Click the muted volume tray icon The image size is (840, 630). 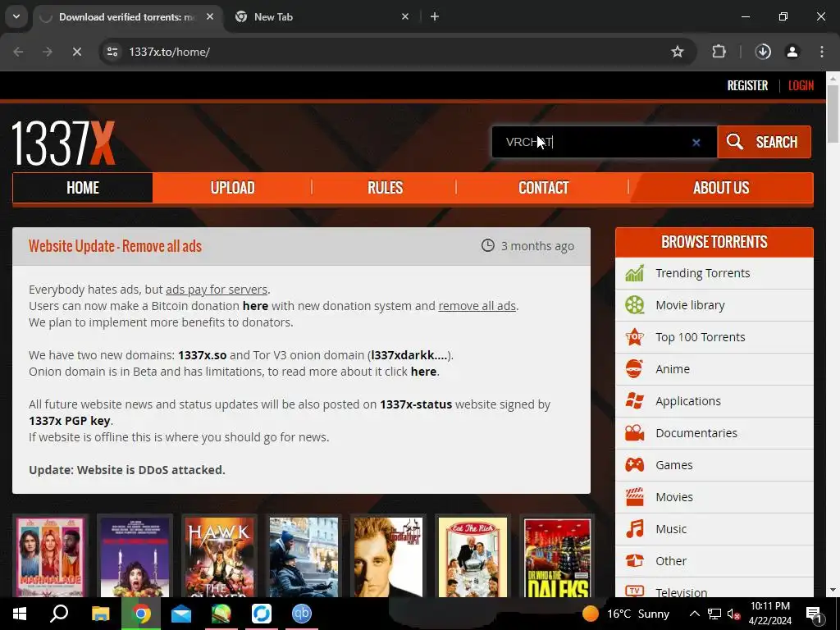733,614
